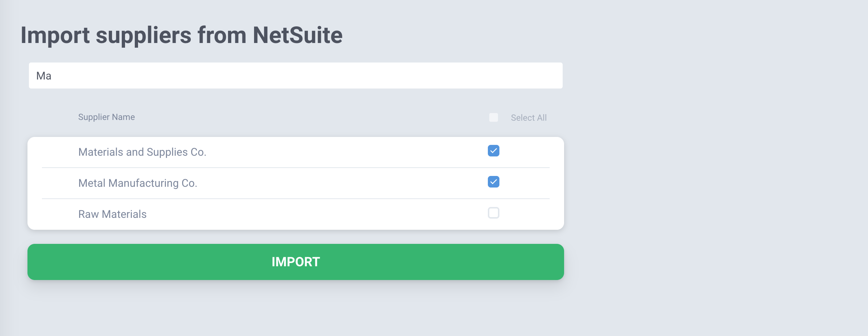Click the green IMPORT button
The width and height of the screenshot is (868, 336).
(296, 262)
